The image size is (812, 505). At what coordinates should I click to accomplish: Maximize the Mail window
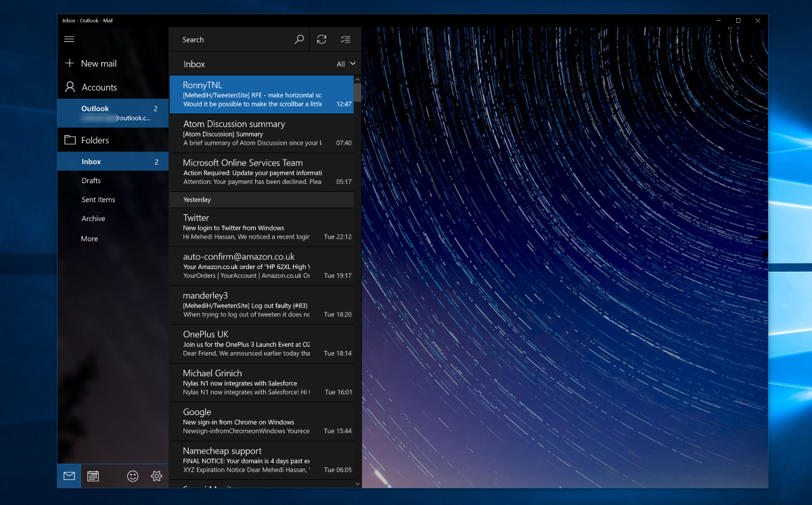738,20
